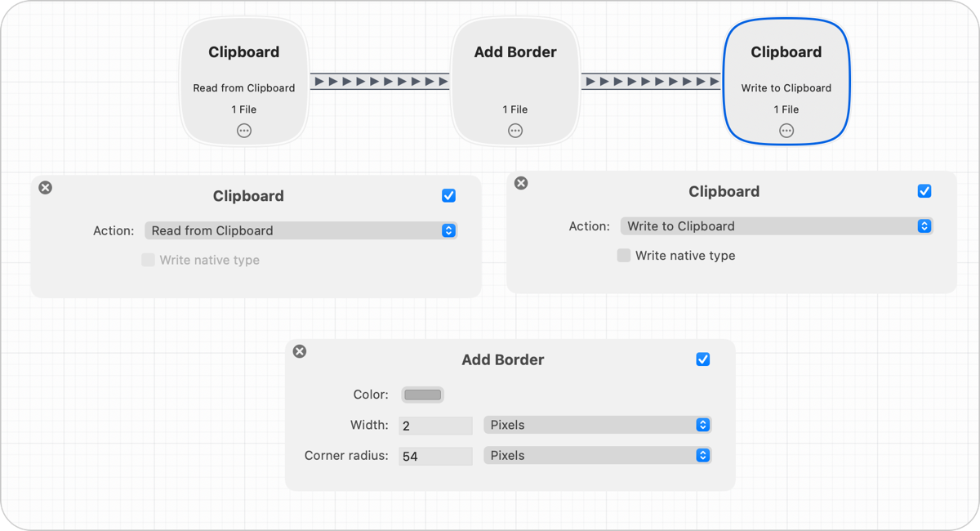Close the Write to Clipboard inspector panel
980x531 pixels.
(521, 183)
